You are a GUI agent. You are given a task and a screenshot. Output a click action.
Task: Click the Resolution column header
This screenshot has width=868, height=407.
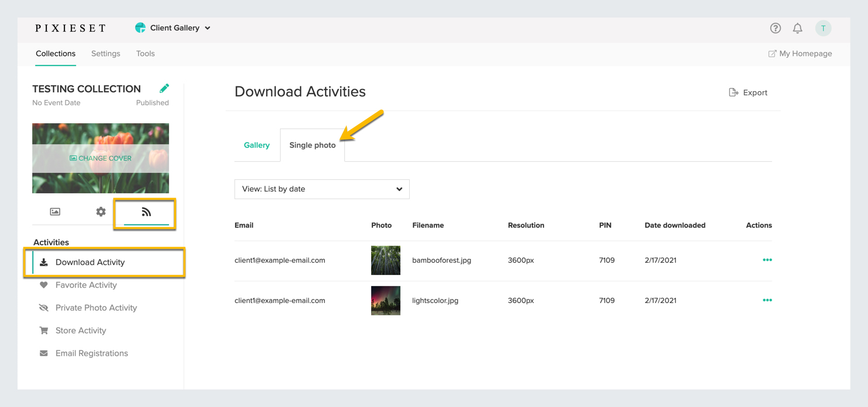point(526,225)
